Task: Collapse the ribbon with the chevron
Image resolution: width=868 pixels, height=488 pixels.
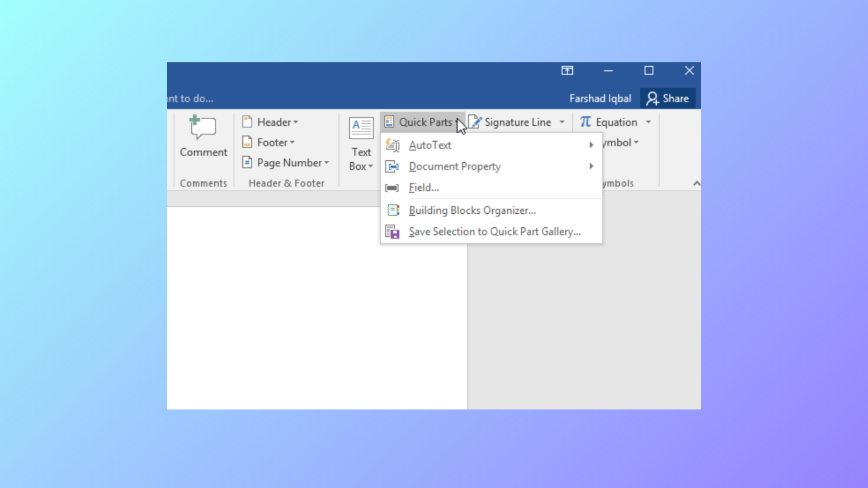Action: tap(697, 183)
